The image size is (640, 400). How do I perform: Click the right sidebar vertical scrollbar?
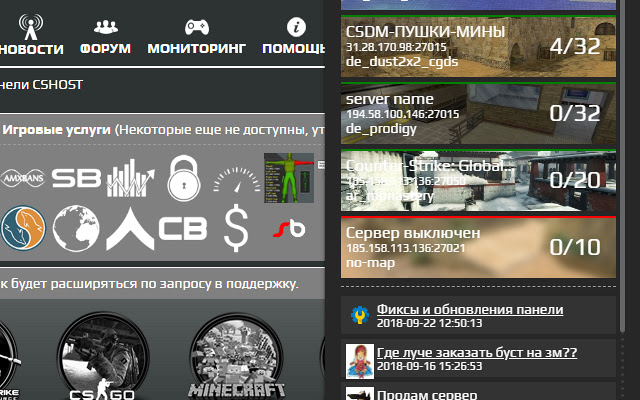(622, 167)
